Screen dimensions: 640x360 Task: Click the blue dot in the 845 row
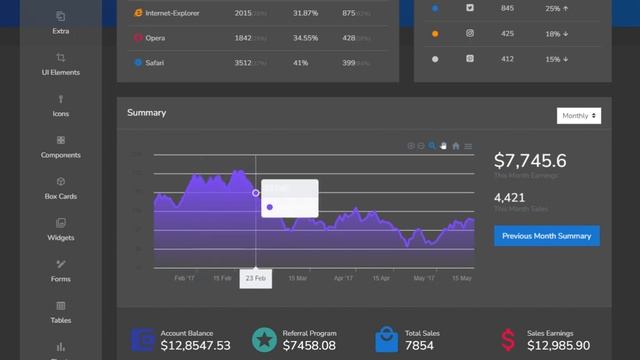[x=435, y=8]
